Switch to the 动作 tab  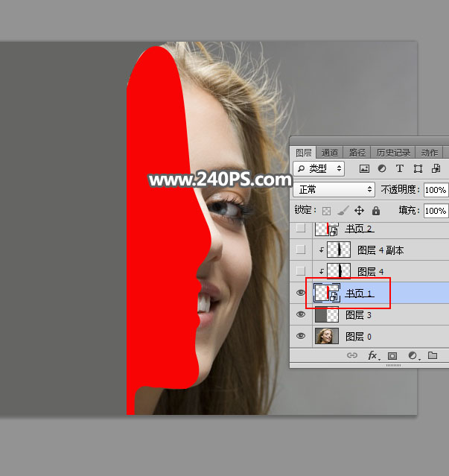point(430,153)
